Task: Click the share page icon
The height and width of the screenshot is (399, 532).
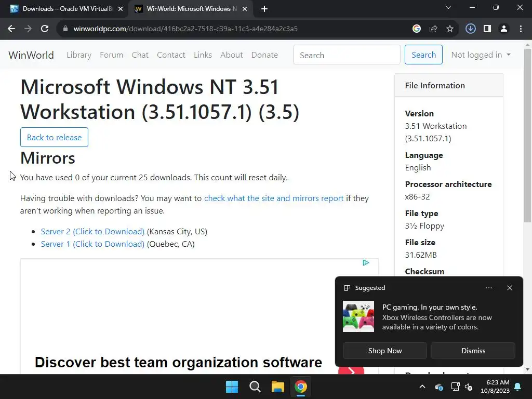Action: tap(433, 29)
